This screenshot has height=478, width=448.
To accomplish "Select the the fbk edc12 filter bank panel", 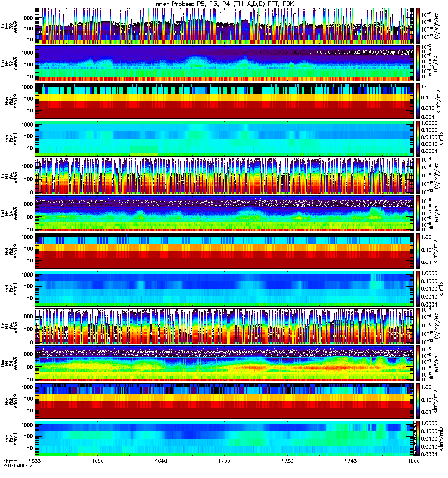I will [225, 401].
